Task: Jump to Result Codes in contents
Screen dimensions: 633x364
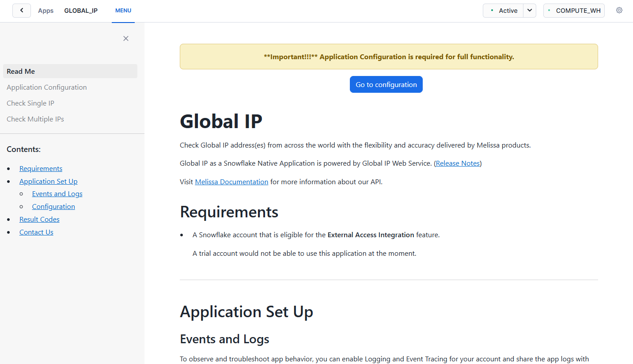Action: 39,219
